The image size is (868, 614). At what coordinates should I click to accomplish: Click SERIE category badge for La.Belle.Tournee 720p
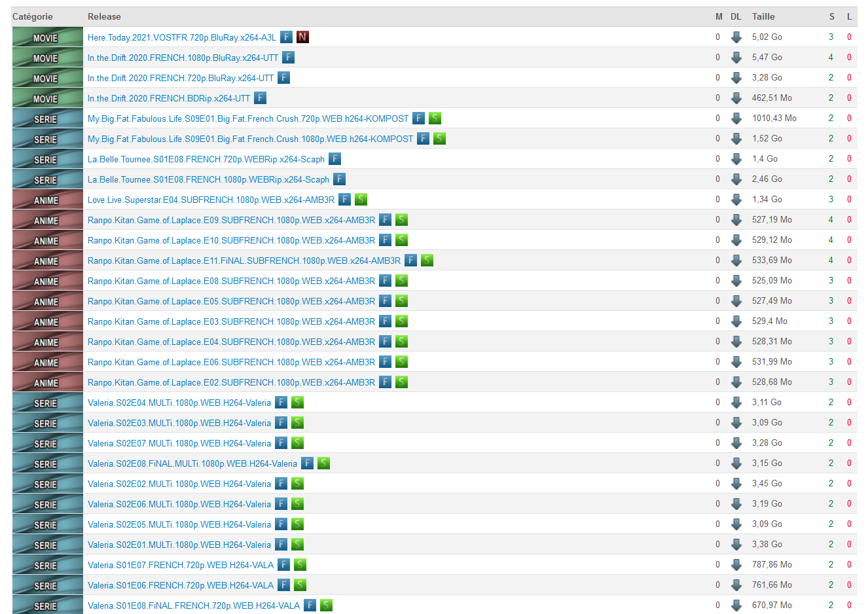[x=48, y=159]
